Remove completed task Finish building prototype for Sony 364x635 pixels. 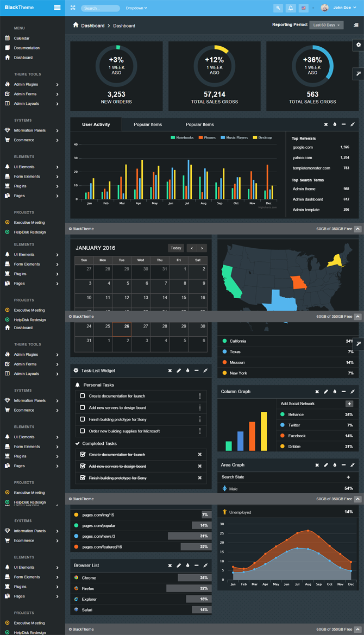click(x=199, y=478)
